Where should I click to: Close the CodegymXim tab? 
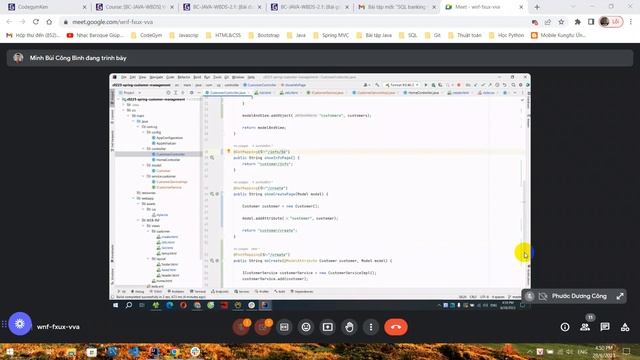tap(84, 7)
